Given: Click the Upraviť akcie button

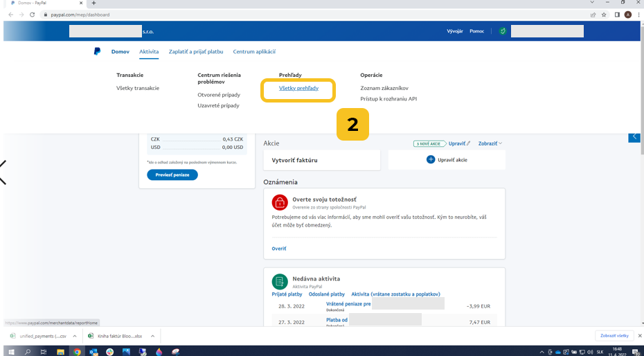Looking at the screenshot, I should (447, 160).
